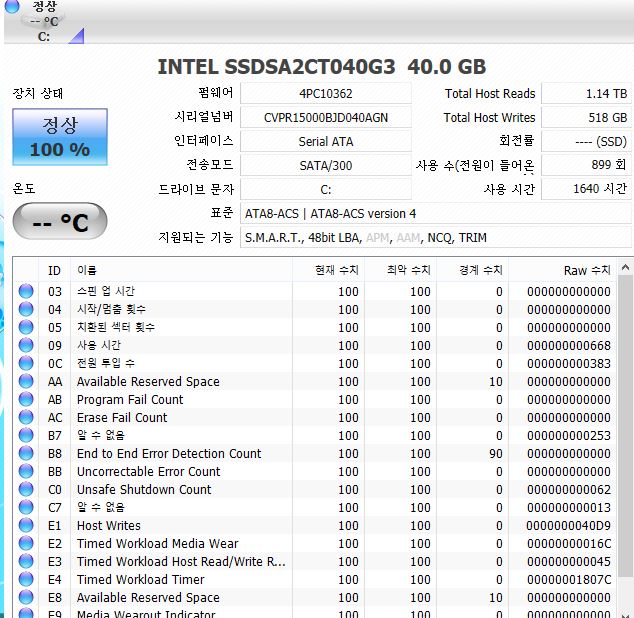Click the ID column header
The height and width of the screenshot is (618, 634).
click(54, 270)
